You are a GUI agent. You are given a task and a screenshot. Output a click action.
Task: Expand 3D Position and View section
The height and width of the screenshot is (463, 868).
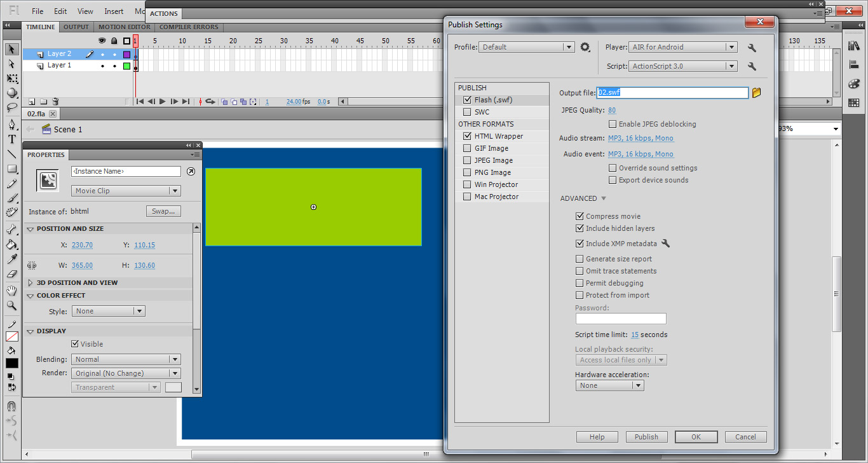(x=31, y=282)
